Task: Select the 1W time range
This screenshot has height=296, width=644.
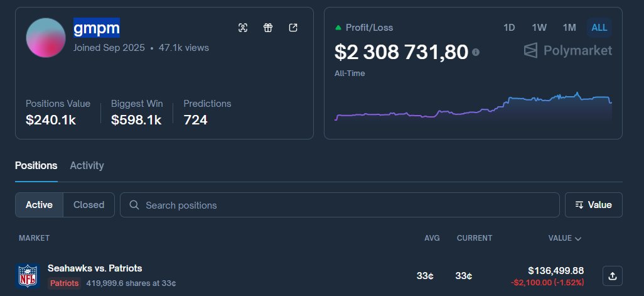Action: click(x=539, y=28)
